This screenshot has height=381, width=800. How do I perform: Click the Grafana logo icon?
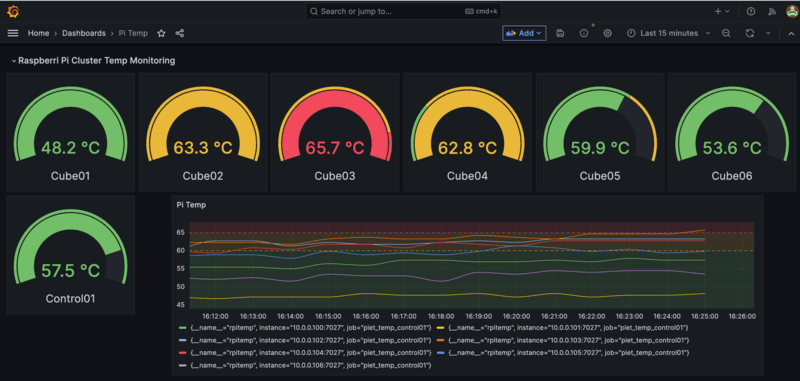tap(13, 11)
